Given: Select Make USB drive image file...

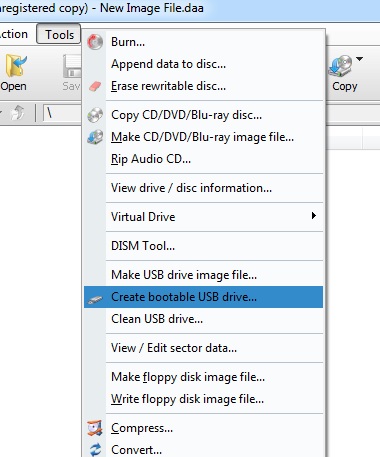Looking at the screenshot, I should [203, 275].
